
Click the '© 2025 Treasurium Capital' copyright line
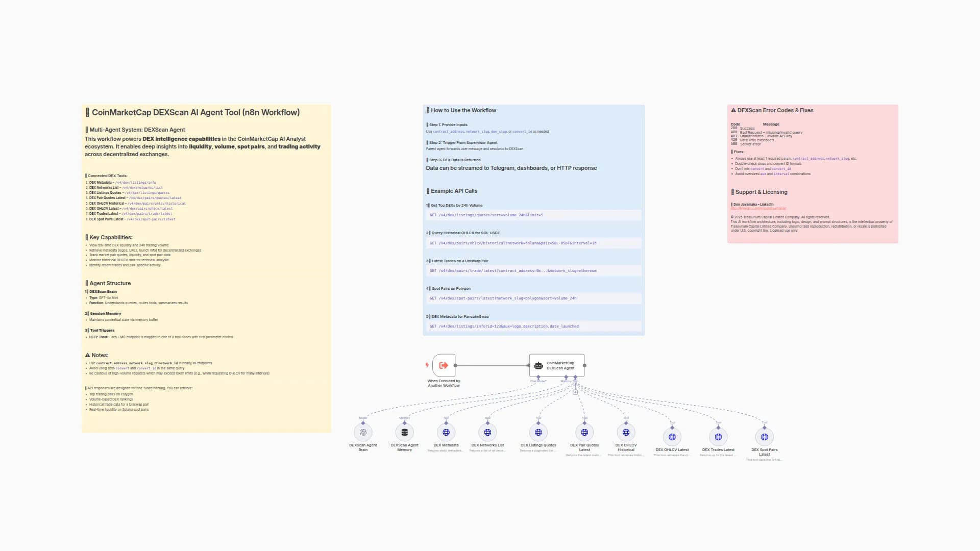(780, 217)
